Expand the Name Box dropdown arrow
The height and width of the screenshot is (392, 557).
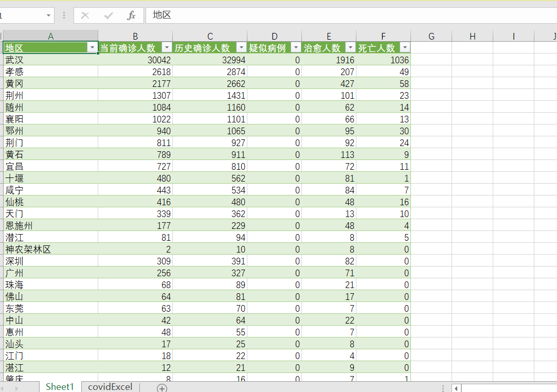pos(48,15)
